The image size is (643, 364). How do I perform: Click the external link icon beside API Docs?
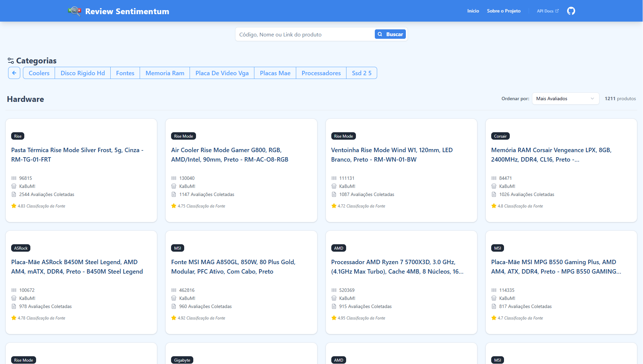[x=557, y=11]
